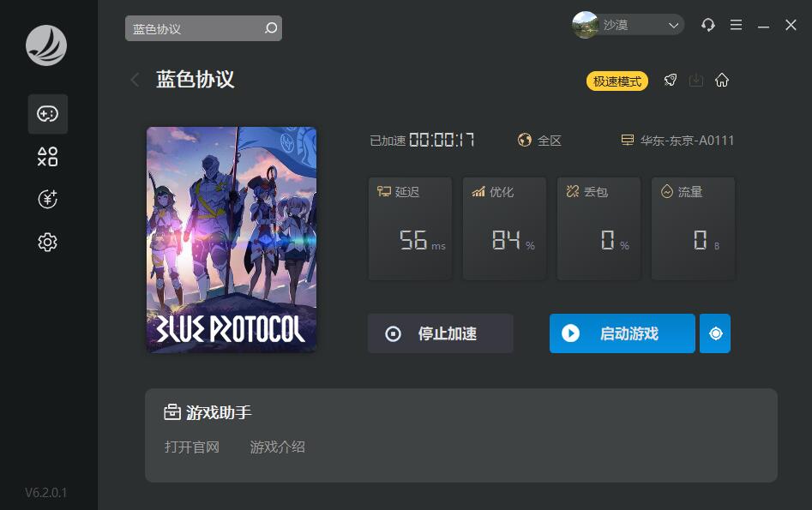
Task: Click the 已加速 00:00:17 timer
Action: (422, 141)
